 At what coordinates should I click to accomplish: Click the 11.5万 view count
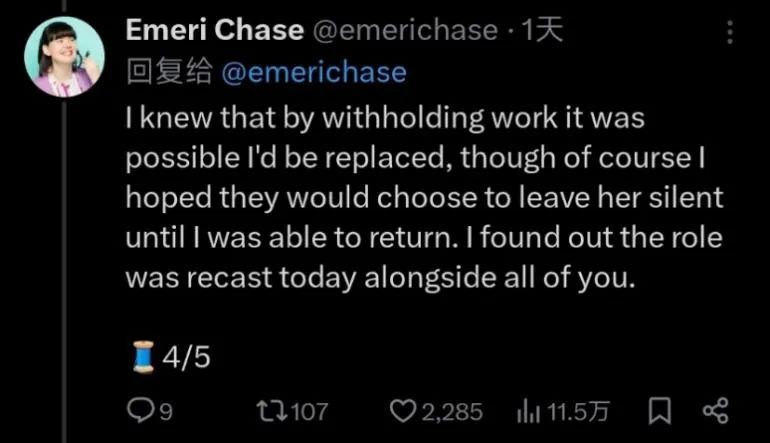pyautogui.click(x=576, y=409)
